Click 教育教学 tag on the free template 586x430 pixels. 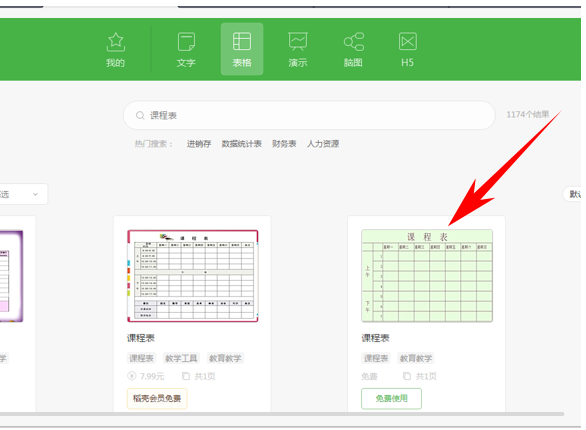[416, 358]
